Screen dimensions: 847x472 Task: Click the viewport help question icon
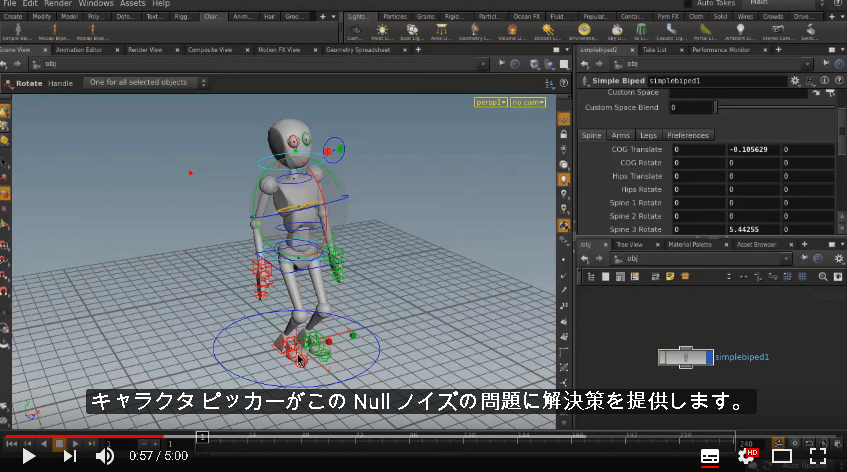click(x=564, y=83)
